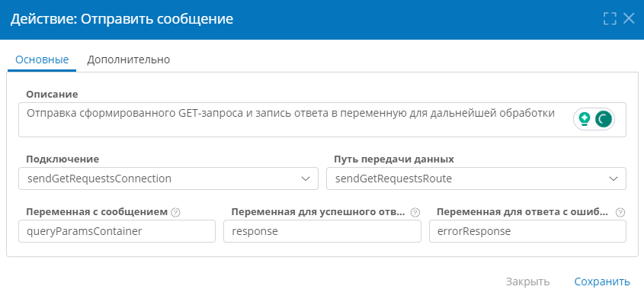Click the dark green circular loading icon
The height and width of the screenshot is (296, 644).
click(x=604, y=119)
